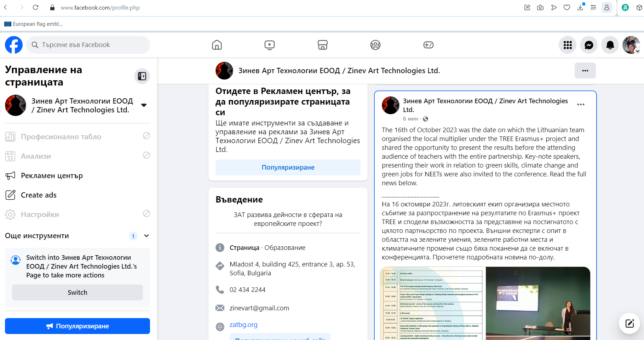This screenshot has height=340, width=644.
Task: Open page header three-dots menu
Action: (x=585, y=71)
